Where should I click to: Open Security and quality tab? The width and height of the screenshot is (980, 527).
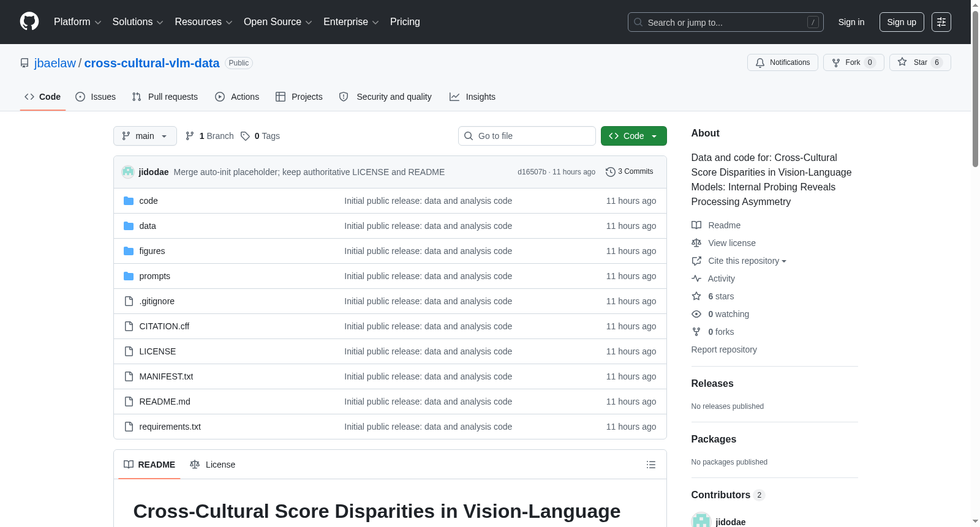[x=385, y=97]
